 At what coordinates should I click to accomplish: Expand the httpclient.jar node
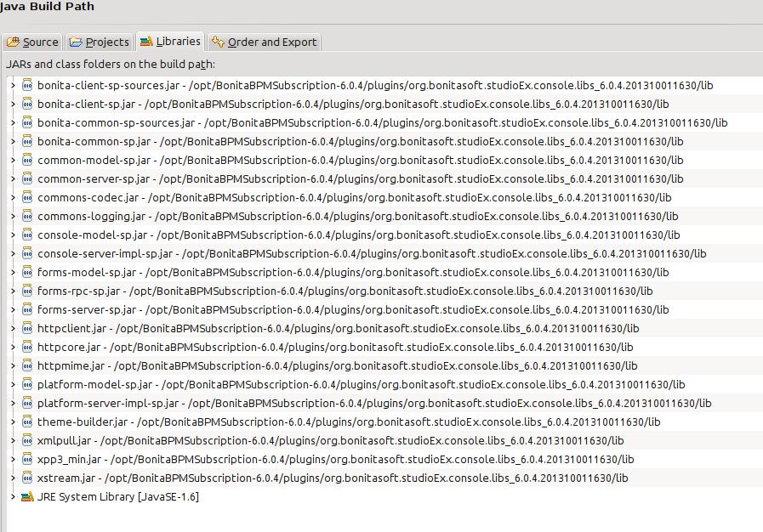(x=13, y=328)
